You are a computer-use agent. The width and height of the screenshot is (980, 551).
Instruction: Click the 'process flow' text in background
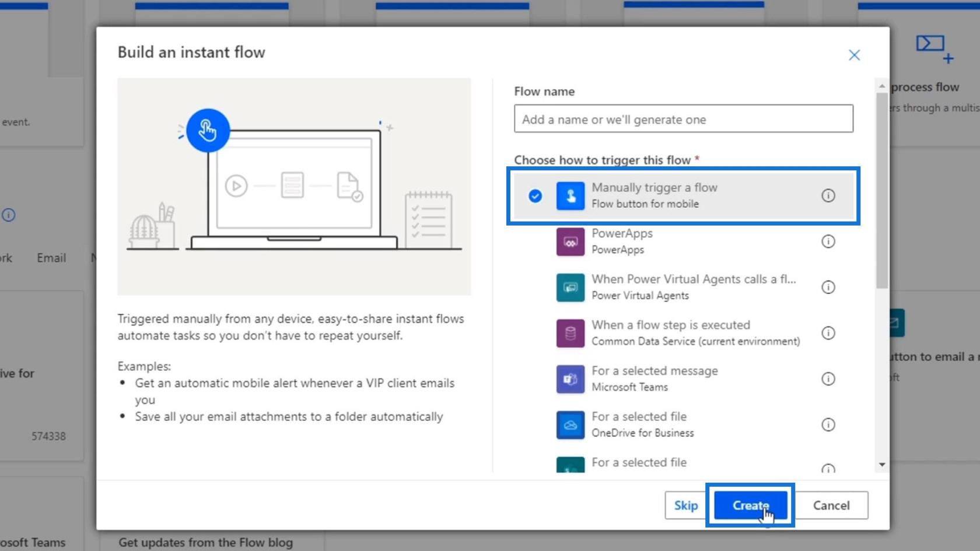click(x=925, y=87)
